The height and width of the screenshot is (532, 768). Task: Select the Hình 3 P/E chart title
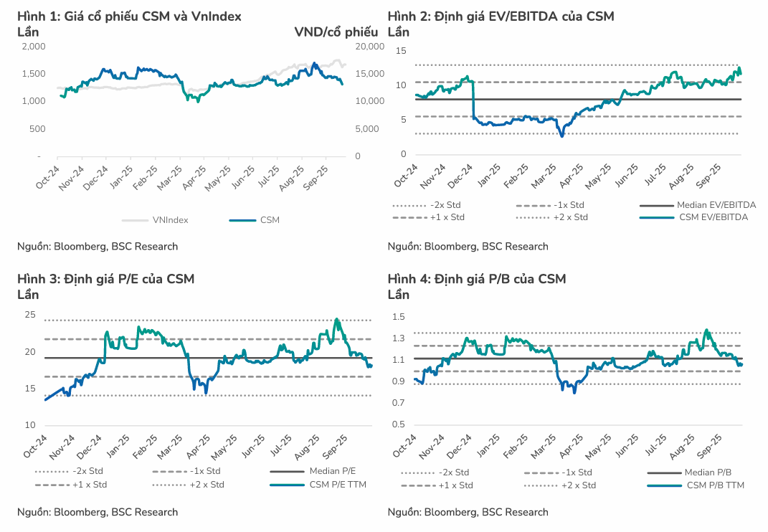(x=105, y=279)
